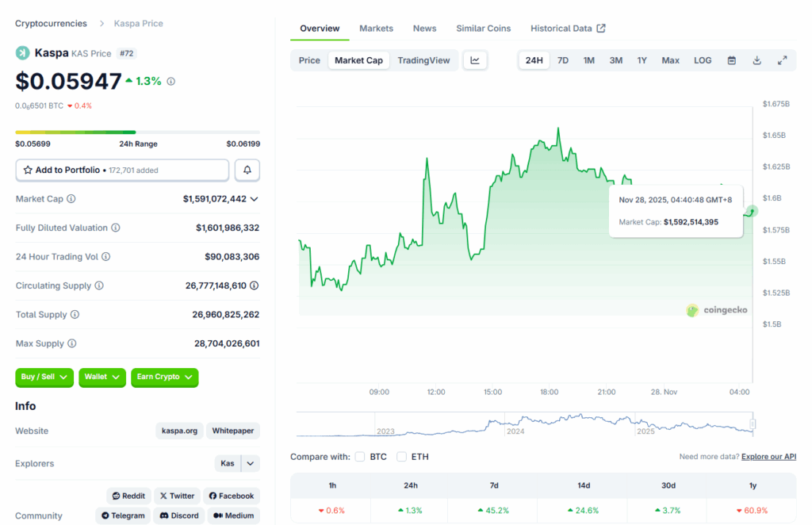
Task: Expand the chart to fullscreen
Action: 782,60
